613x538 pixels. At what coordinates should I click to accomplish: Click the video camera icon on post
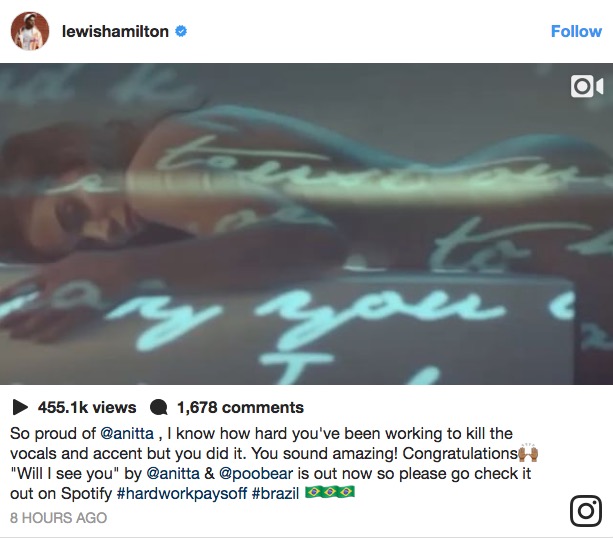point(586,86)
